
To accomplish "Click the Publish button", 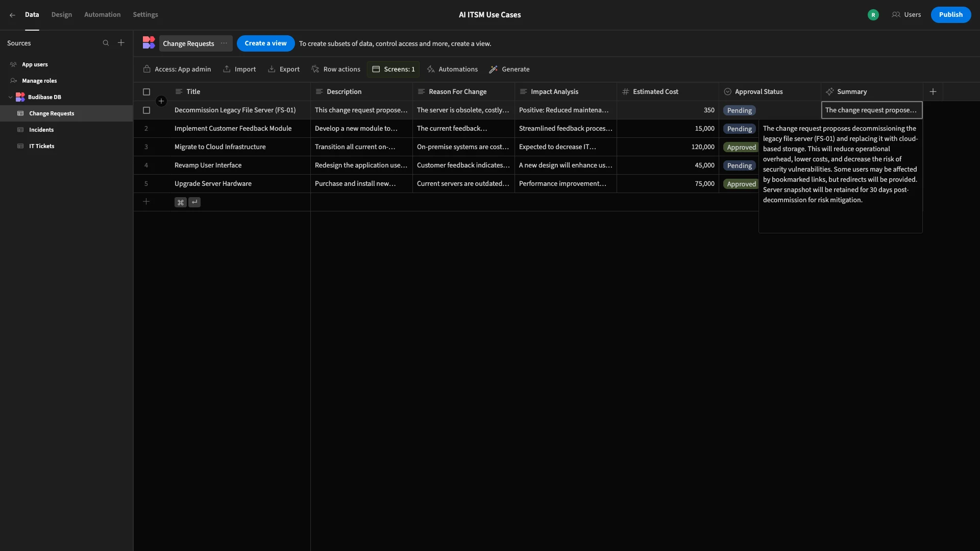I will (x=950, y=15).
